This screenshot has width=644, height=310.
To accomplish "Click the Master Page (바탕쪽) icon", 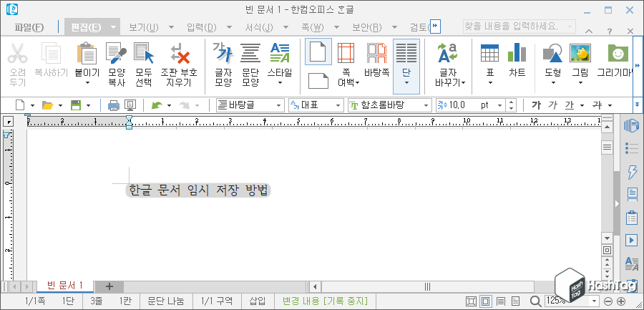I will coord(376,53).
